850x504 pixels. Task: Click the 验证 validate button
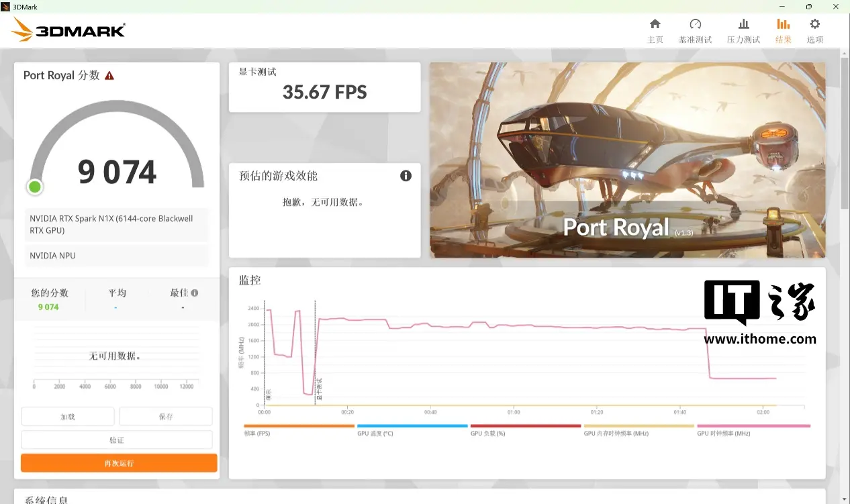click(117, 440)
